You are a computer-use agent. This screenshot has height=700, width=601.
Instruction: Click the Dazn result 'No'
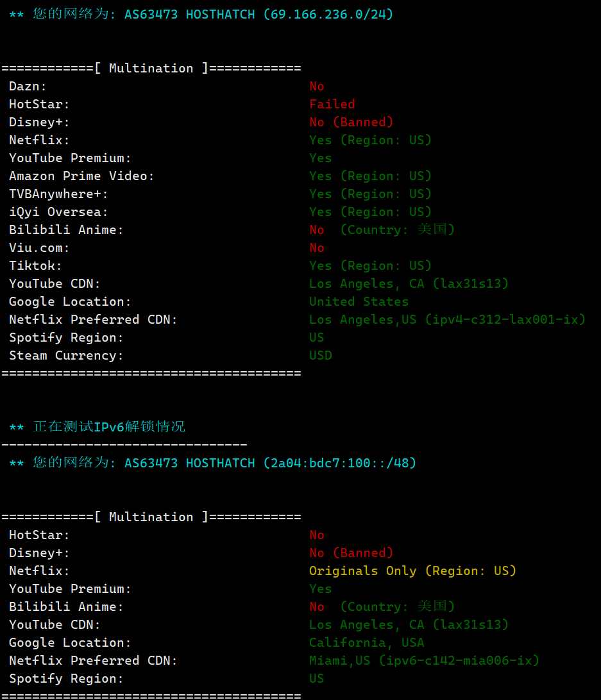click(x=317, y=86)
